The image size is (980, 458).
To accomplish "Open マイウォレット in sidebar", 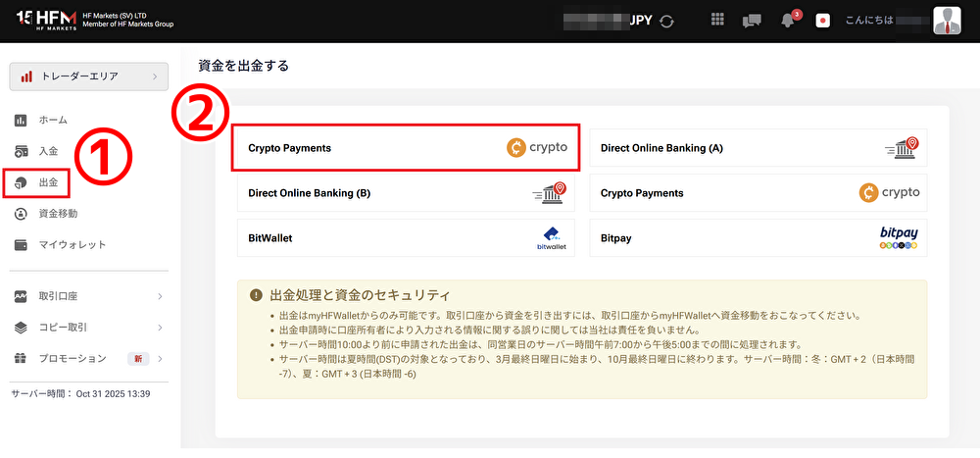I will point(72,244).
